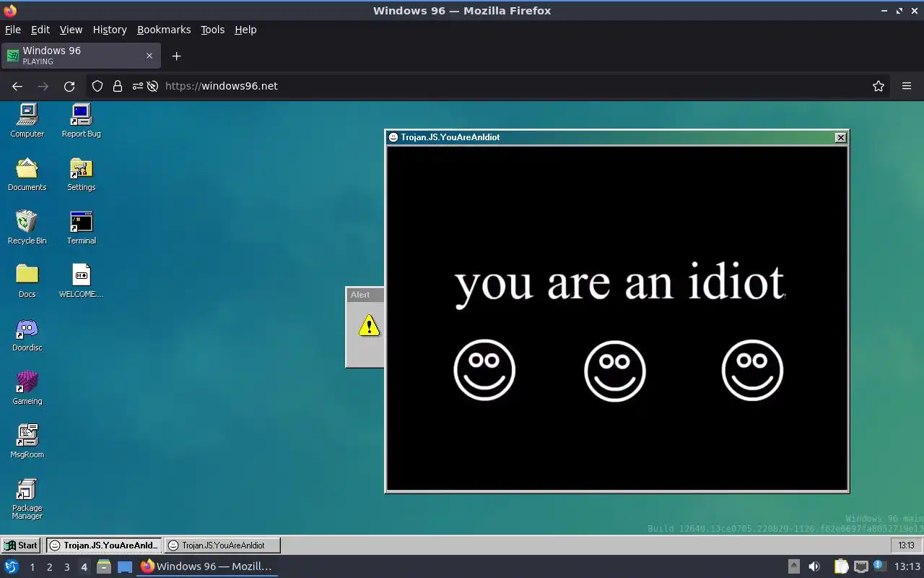Switch to workspace 1

click(x=32, y=567)
